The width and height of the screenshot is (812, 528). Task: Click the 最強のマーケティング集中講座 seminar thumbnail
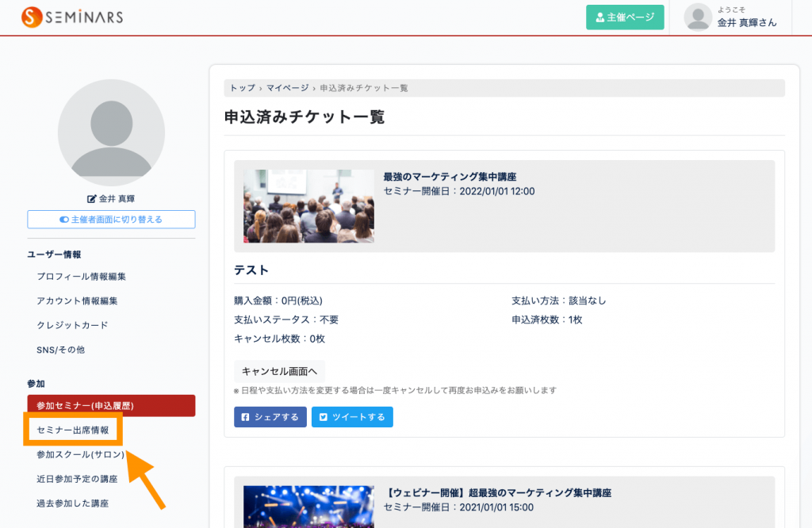pos(308,206)
